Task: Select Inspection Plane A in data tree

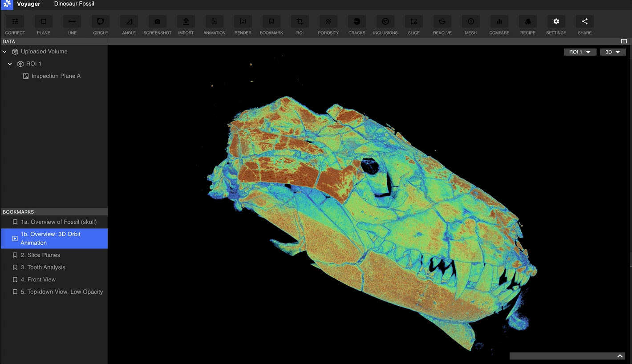Action: 56,76
